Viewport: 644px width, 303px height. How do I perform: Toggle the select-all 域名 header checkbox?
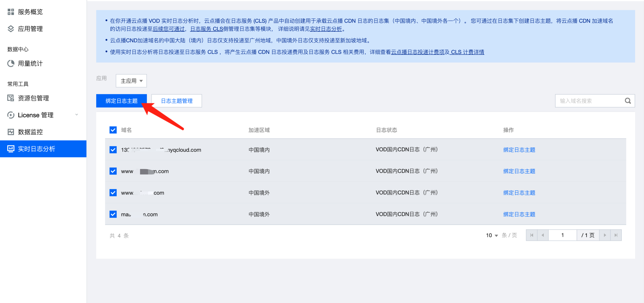113,130
